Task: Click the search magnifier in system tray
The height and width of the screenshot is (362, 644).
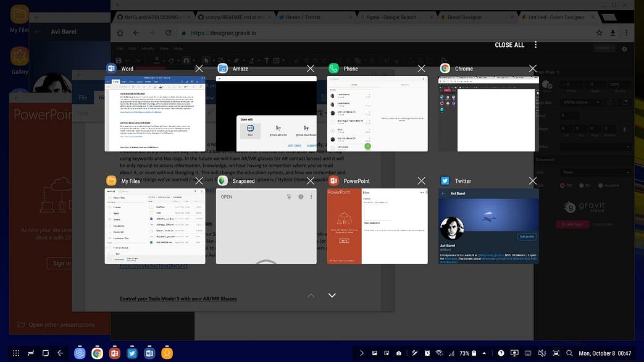Action: click(569, 353)
